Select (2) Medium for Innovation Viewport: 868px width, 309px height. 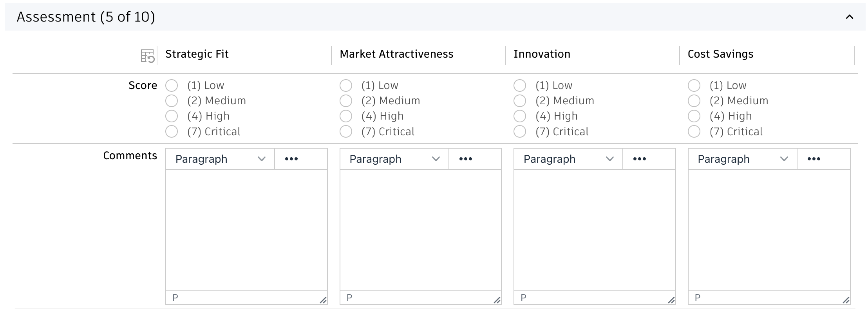point(520,101)
